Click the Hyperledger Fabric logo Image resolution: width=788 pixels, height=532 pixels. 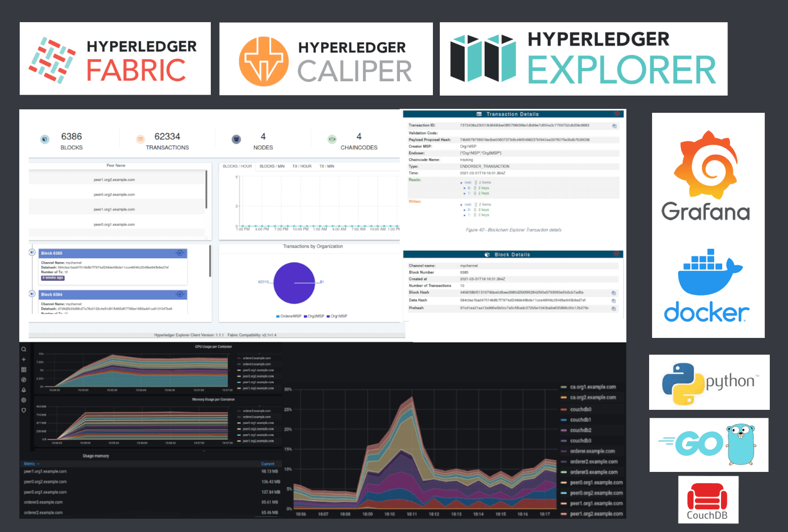coord(115,59)
